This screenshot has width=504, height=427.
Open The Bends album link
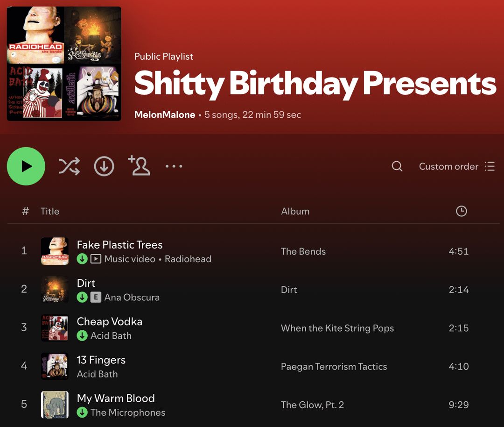[303, 251]
